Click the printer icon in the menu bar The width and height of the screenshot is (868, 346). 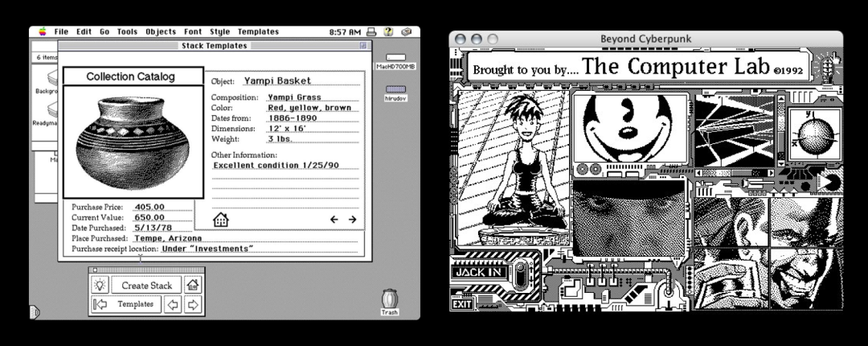(x=371, y=31)
